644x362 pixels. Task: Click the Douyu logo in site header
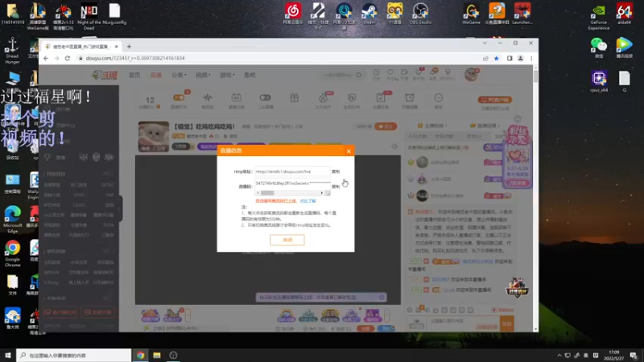[105, 75]
